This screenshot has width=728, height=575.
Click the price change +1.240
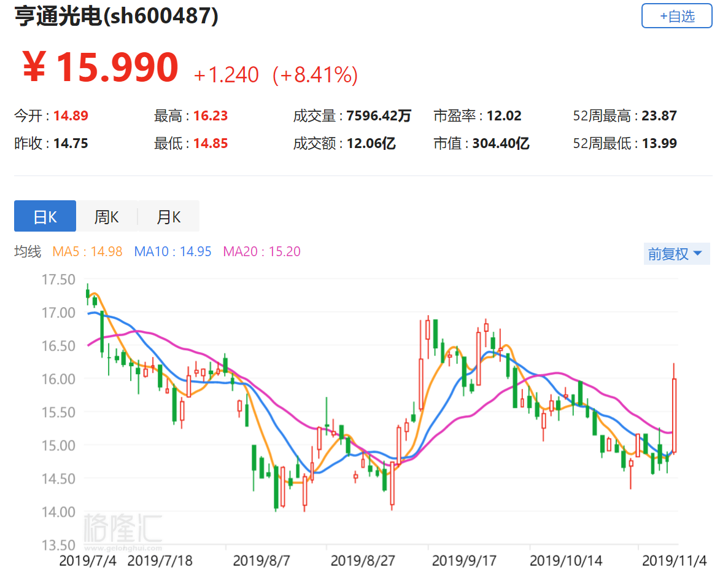tap(226, 75)
